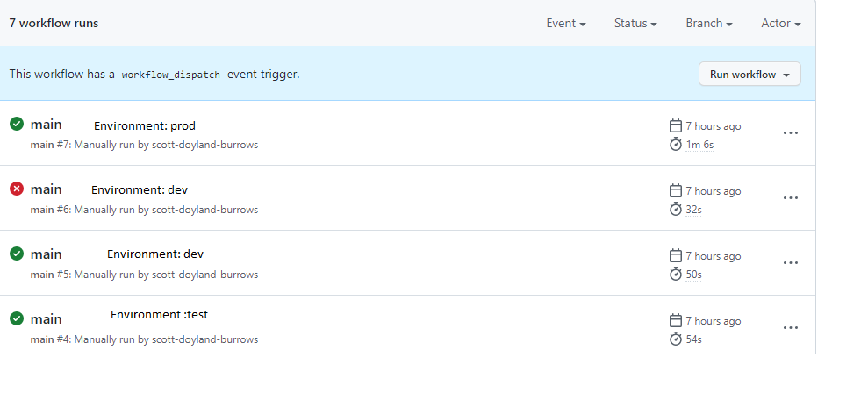The image size is (868, 400).
Task: Open the Branch filter dropdown
Action: [x=709, y=23]
